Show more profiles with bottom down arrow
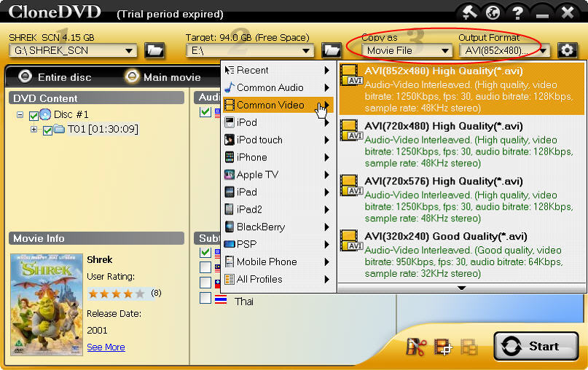Viewport: 588px width, 370px height. pos(462,288)
